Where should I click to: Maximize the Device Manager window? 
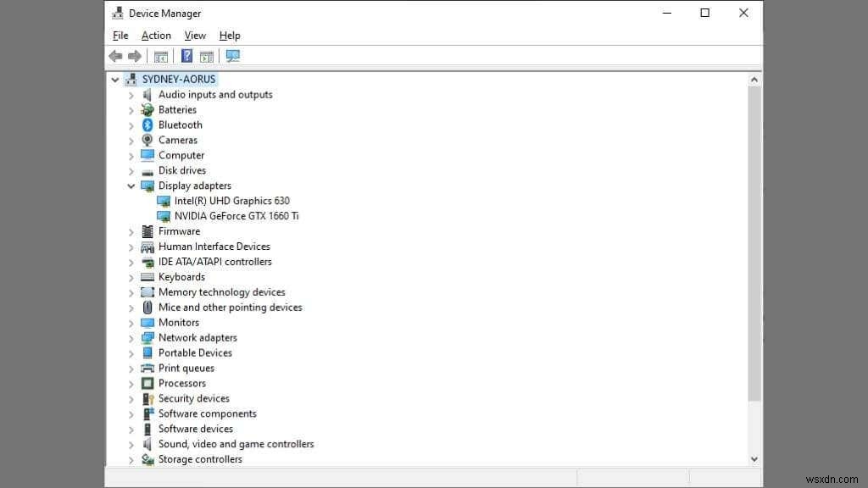click(704, 13)
